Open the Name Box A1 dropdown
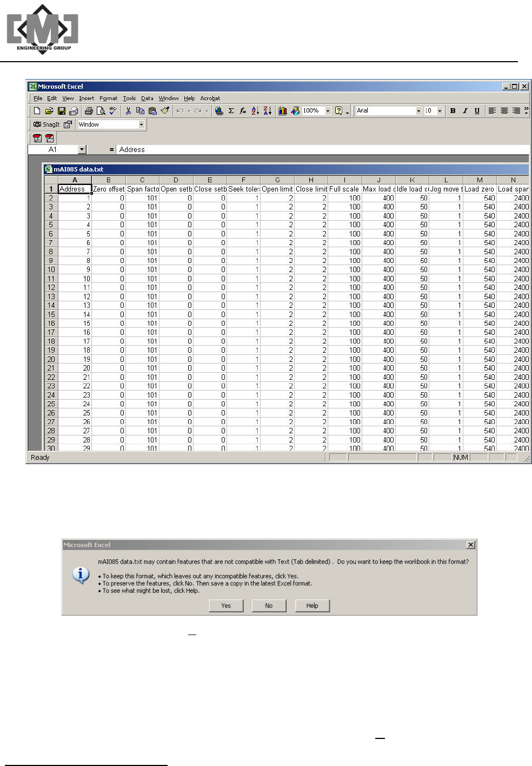This screenshot has height=766, width=532. 82,149
